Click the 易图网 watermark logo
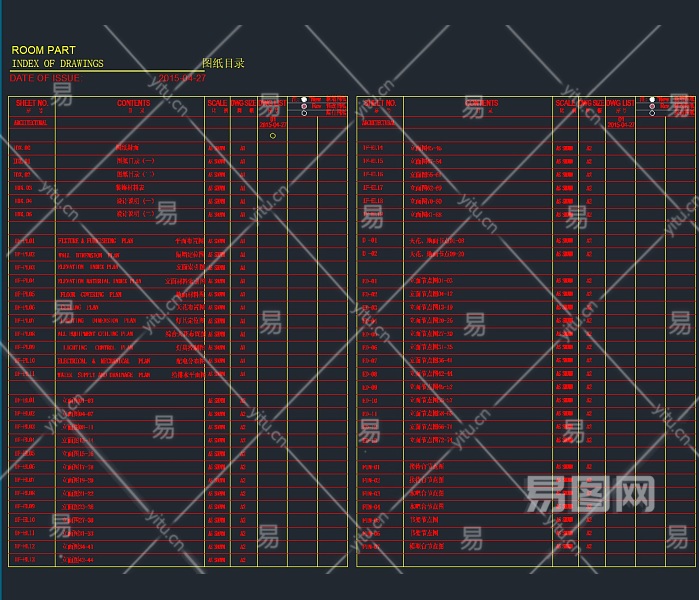This screenshot has height=600, width=699. coord(590,493)
